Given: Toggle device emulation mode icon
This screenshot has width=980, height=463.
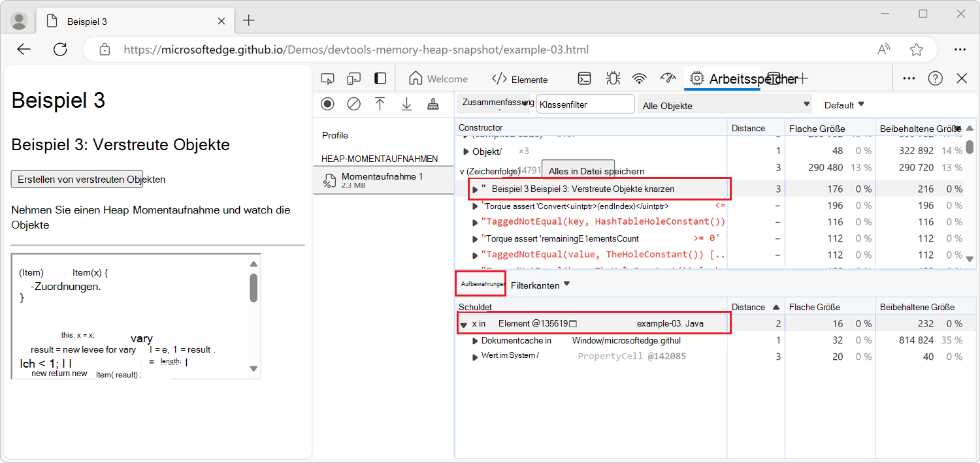Looking at the screenshot, I should 353,79.
